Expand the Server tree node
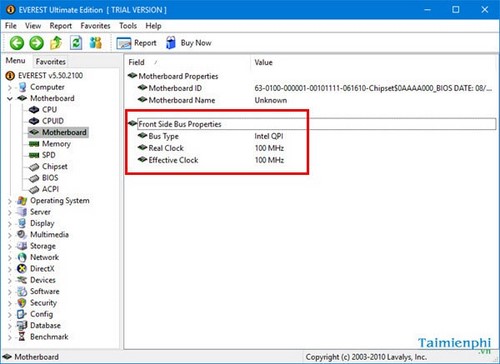500x364 pixels. tap(10, 213)
